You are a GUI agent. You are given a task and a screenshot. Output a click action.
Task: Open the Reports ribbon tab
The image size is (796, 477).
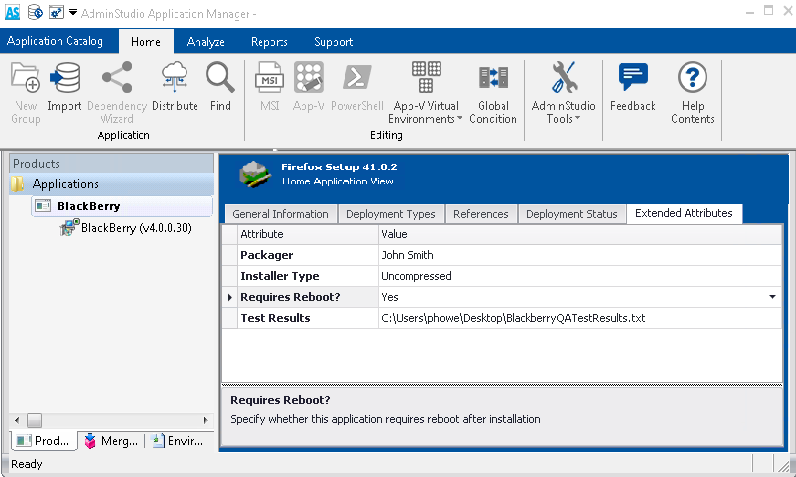coord(269,42)
